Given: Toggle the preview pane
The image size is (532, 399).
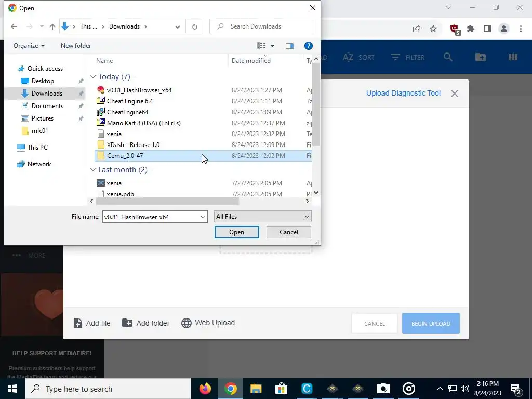Looking at the screenshot, I should coord(290,46).
